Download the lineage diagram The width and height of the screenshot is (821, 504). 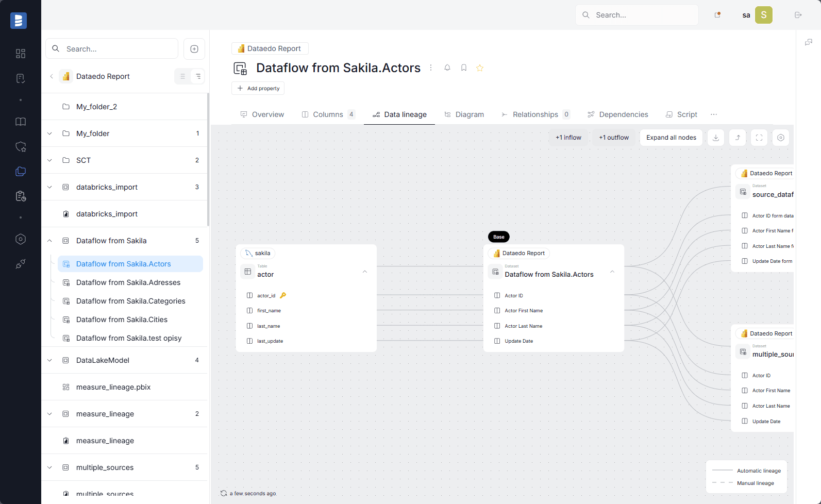716,138
